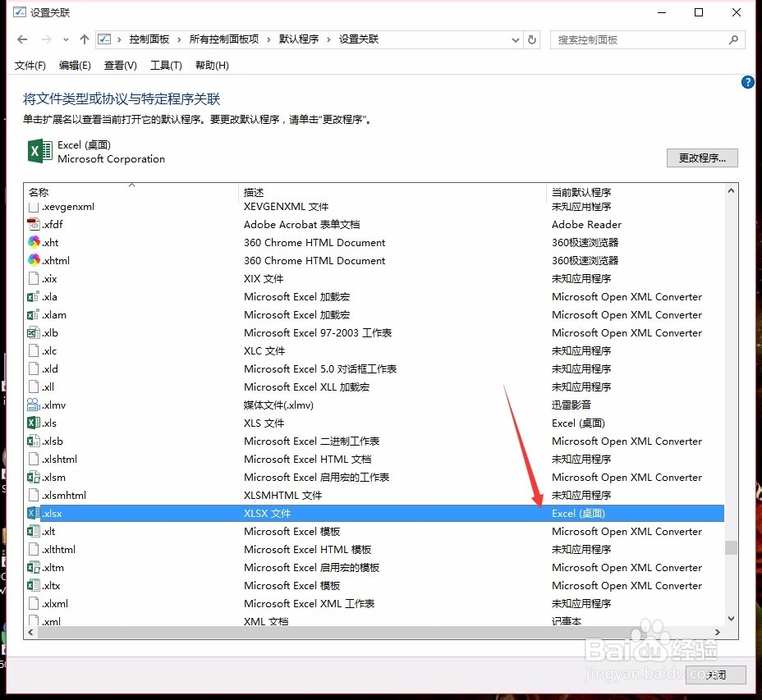Click the workbook icon beside .xlb
This screenshot has width=762, height=700.
(x=33, y=332)
